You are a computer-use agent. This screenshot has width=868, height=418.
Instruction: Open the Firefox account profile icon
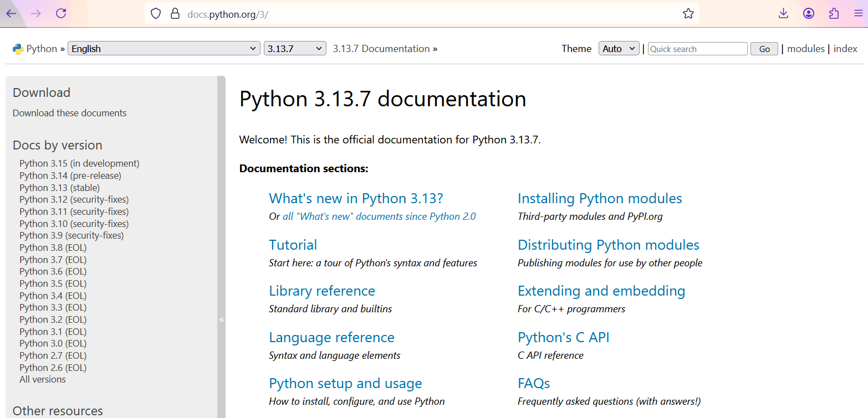809,13
